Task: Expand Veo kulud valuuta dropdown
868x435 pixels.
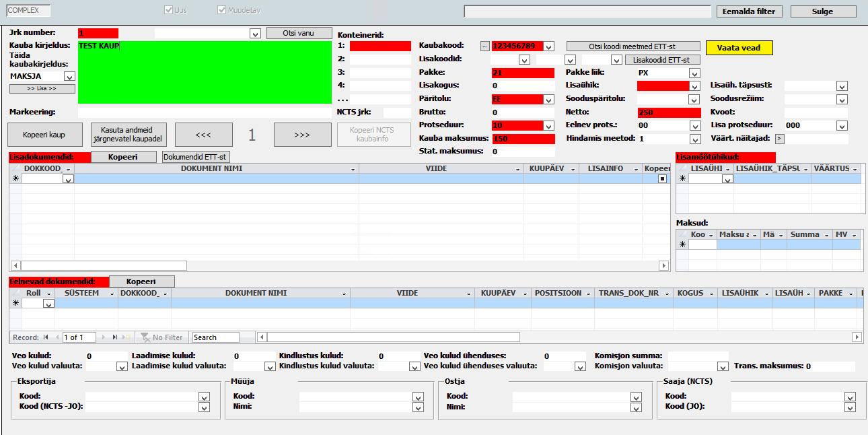Action: (x=122, y=366)
